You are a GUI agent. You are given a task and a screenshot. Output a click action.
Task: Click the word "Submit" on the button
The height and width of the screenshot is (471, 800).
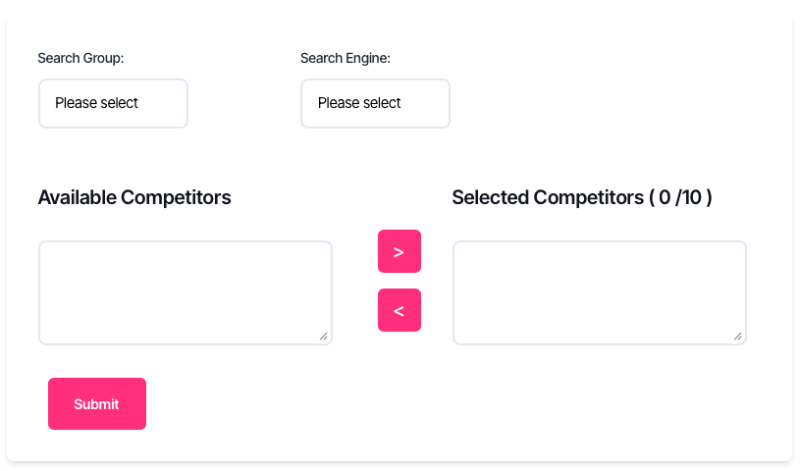point(96,404)
